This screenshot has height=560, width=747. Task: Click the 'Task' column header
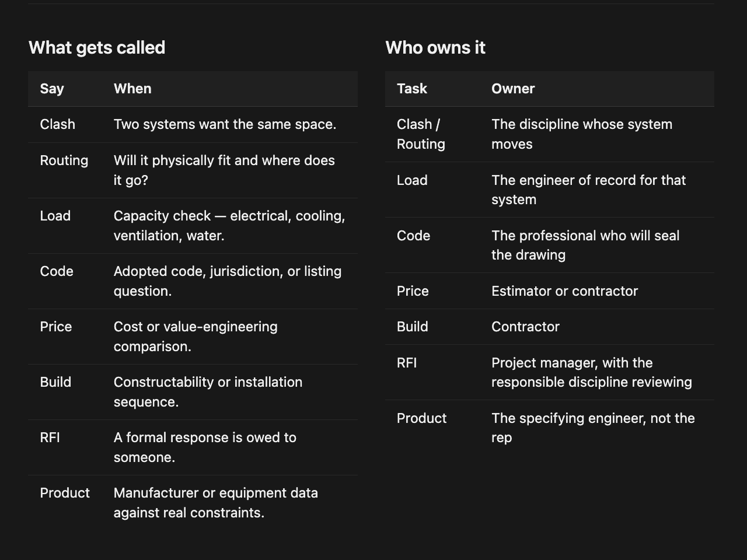coord(412,89)
